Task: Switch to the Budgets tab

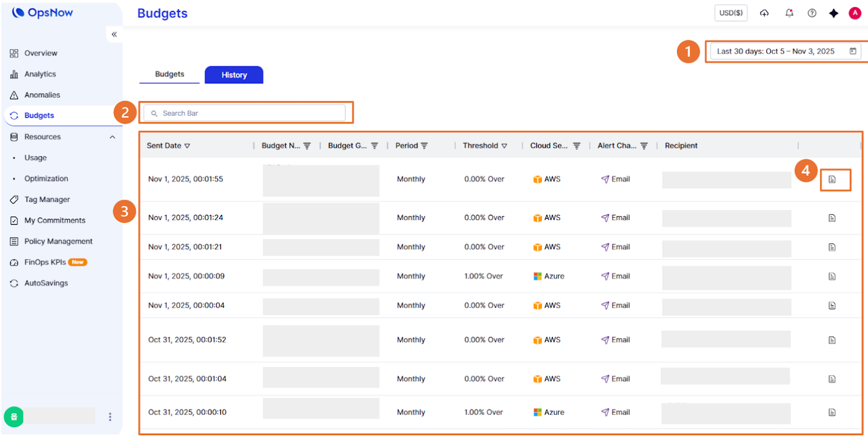Action: pyautogui.click(x=169, y=74)
